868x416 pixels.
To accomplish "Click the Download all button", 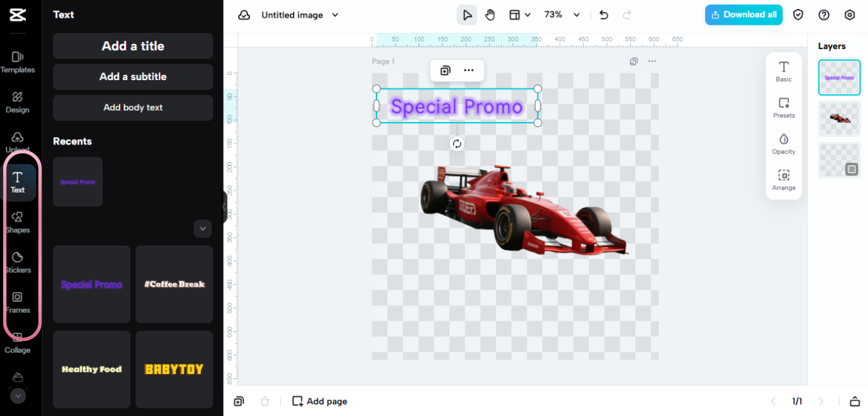I will 743,14.
